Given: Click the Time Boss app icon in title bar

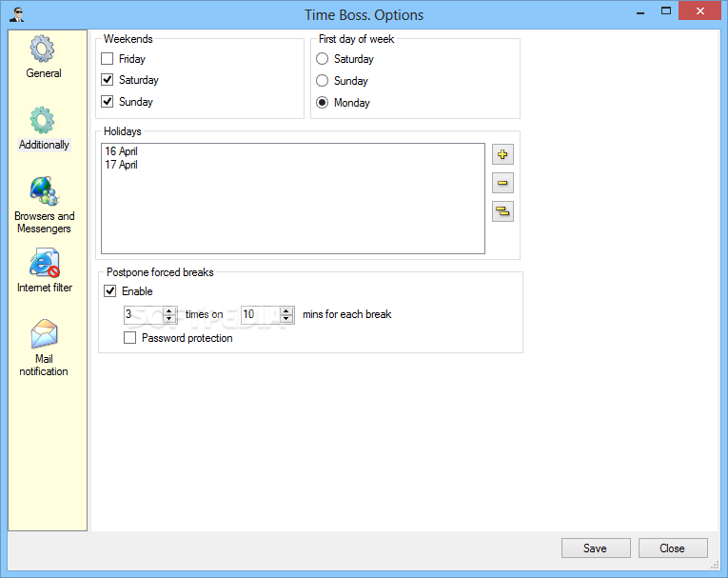Looking at the screenshot, I should pos(17,14).
